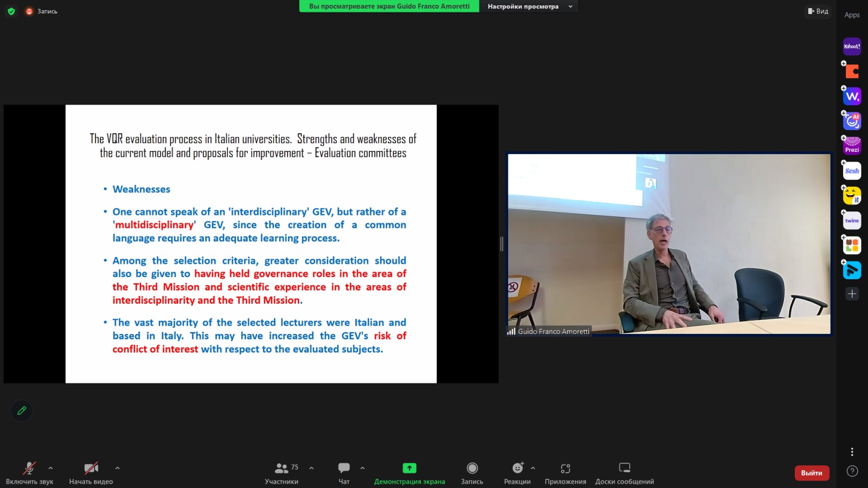Select Guido Franco Amoretti video tile
This screenshot has height=488, width=868.
tap(668, 244)
